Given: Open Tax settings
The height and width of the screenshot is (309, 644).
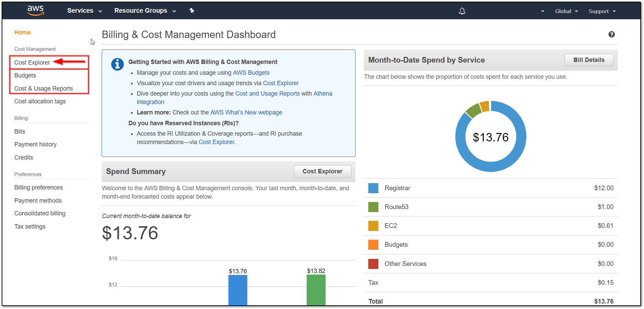Looking at the screenshot, I should click(x=30, y=227).
